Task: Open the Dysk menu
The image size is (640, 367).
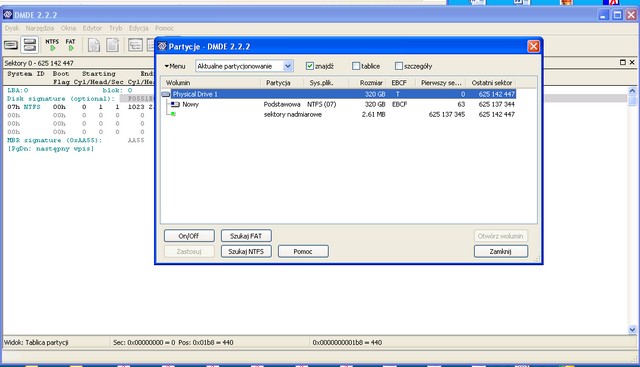Action: [12, 28]
